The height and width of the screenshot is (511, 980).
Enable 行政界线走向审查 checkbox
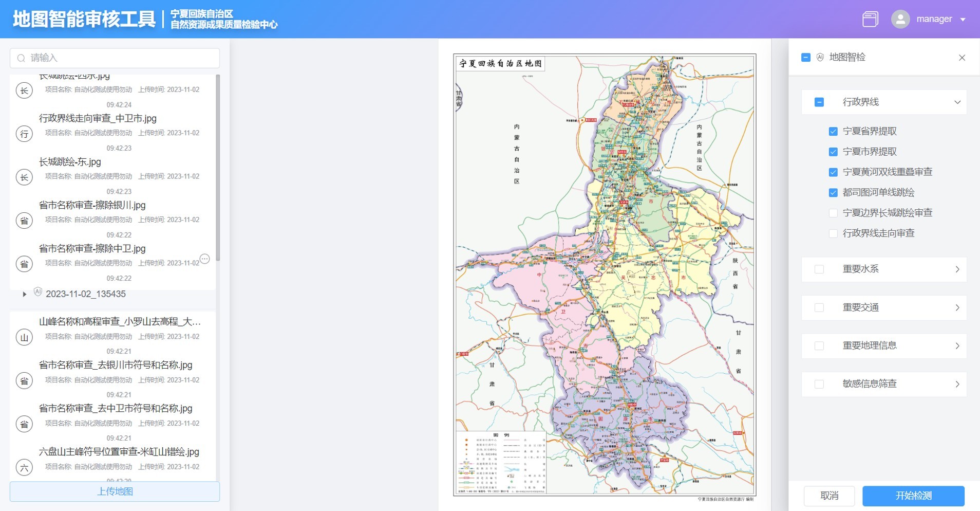tap(833, 233)
